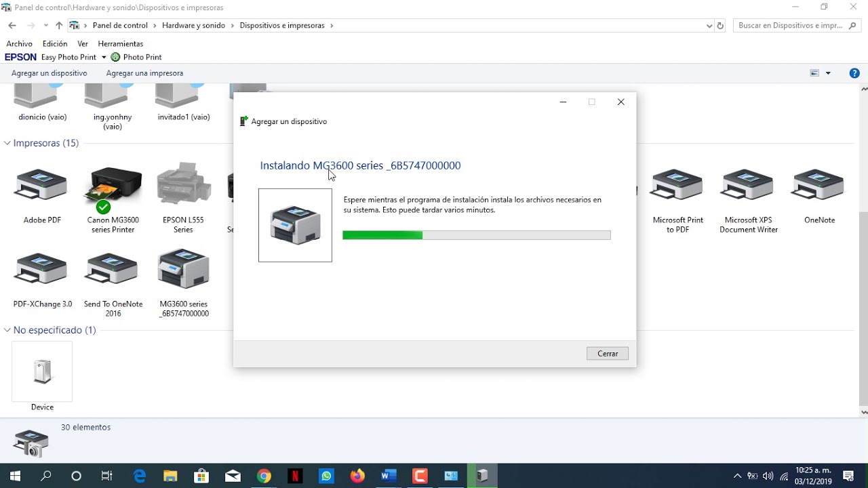The image size is (868, 488).
Task: Select Microsoft Print to PDF printer
Action: 677,186
